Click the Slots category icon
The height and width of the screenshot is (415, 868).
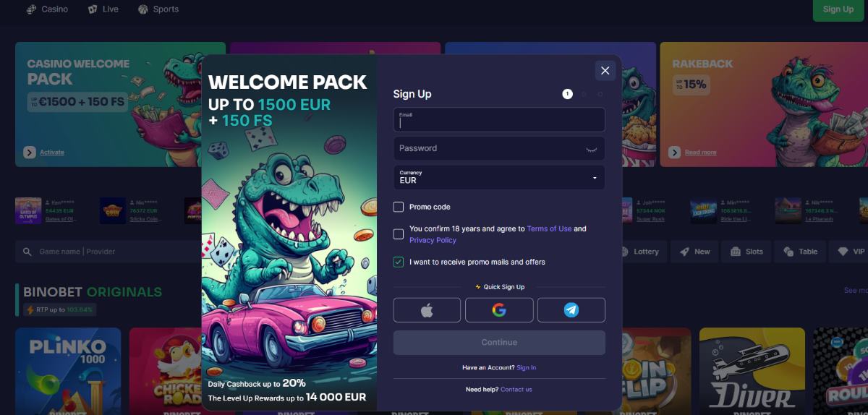pyautogui.click(x=736, y=252)
